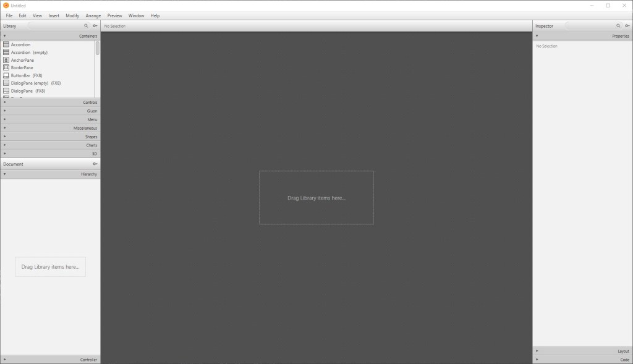Open the Document panel gear menu
Viewport: 633px width, 364px height.
coord(95,164)
